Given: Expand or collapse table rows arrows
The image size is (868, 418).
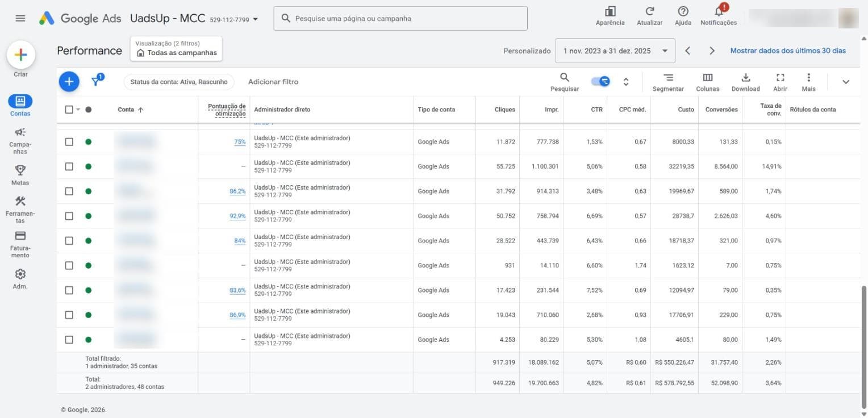Looking at the screenshot, I should pyautogui.click(x=626, y=82).
